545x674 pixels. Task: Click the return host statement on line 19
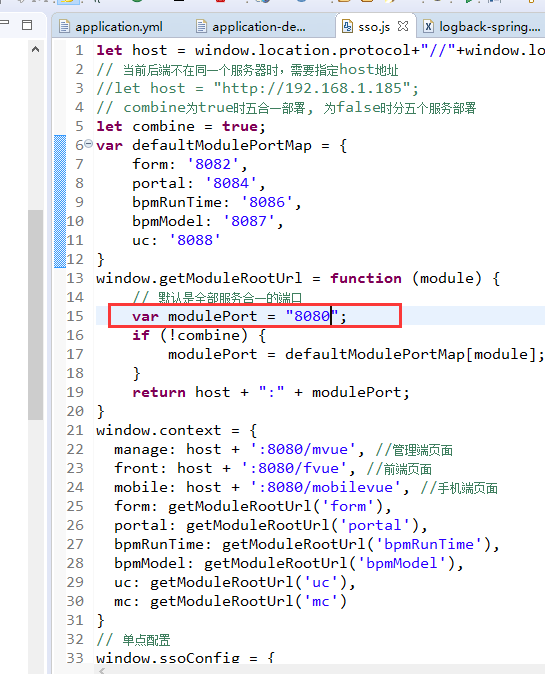[x=271, y=392]
